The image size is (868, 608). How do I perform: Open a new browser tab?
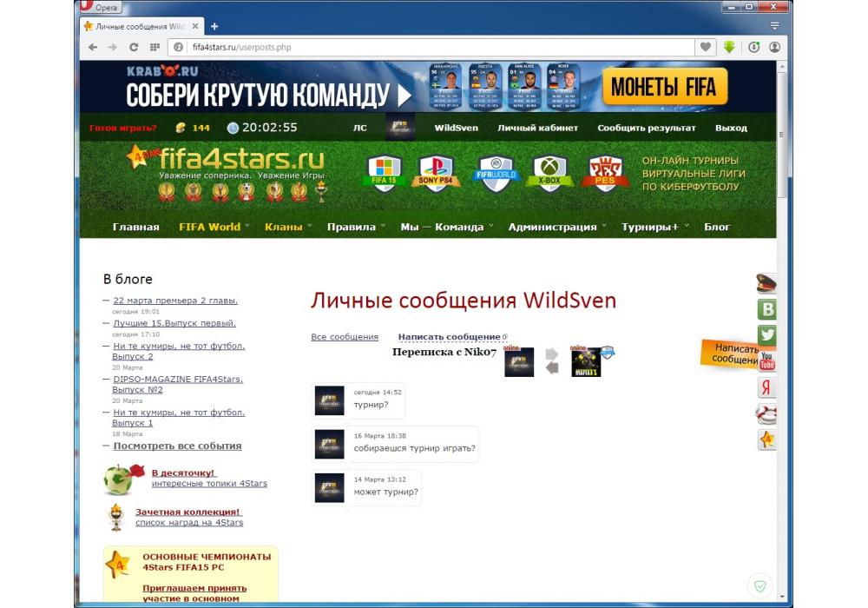click(x=214, y=26)
